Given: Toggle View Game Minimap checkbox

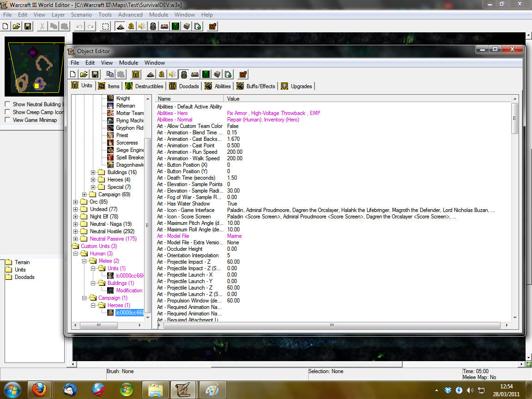Looking at the screenshot, I should pos(7,120).
